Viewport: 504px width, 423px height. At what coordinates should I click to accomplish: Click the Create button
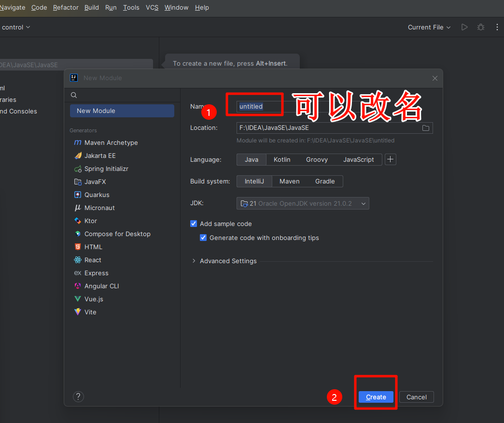pyautogui.click(x=376, y=397)
